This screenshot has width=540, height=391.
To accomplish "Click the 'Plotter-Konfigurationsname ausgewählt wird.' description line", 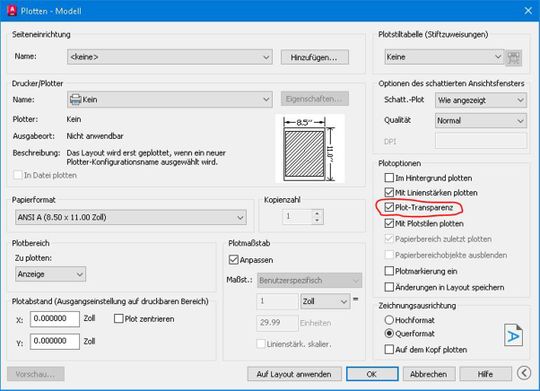I will (142, 162).
